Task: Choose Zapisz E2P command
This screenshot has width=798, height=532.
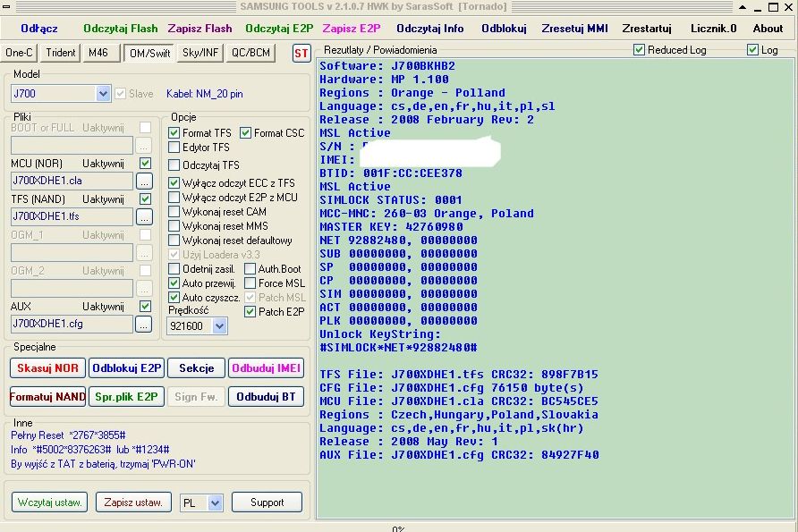Action: click(352, 29)
